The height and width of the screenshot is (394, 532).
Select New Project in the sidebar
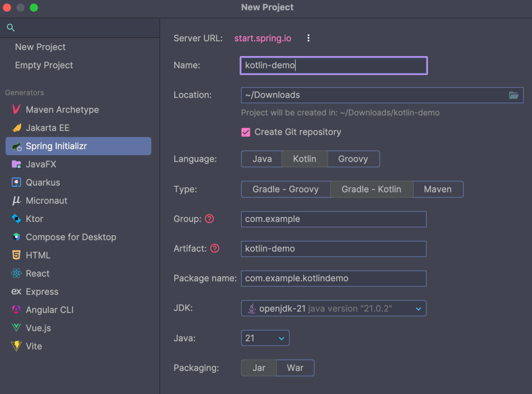(x=40, y=47)
